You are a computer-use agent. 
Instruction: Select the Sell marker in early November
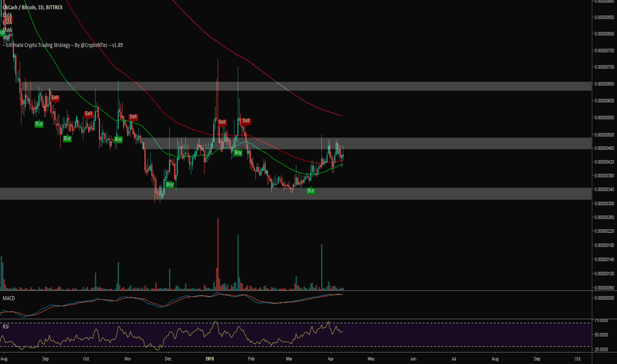coord(133,116)
